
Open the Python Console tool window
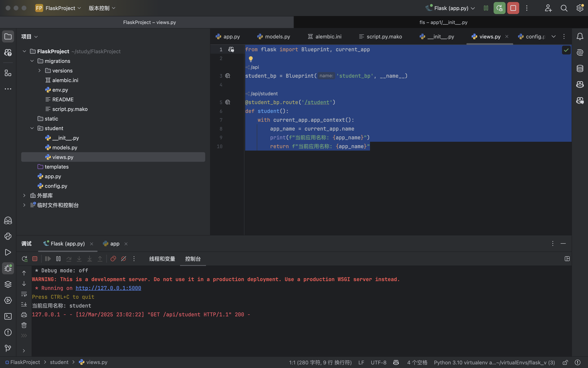[8, 236]
